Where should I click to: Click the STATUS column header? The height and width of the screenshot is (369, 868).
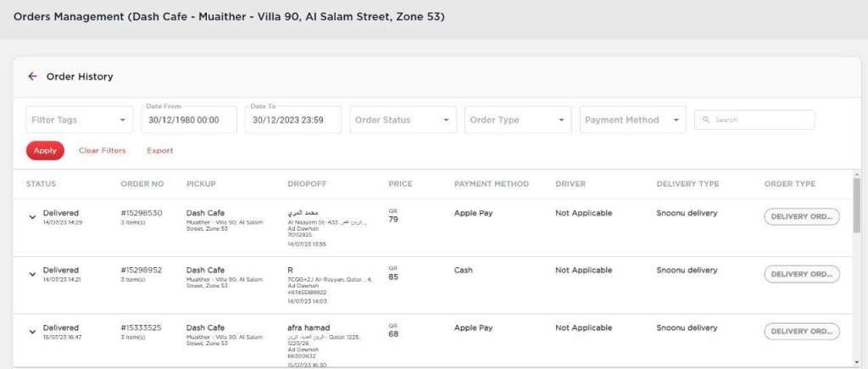coord(41,184)
